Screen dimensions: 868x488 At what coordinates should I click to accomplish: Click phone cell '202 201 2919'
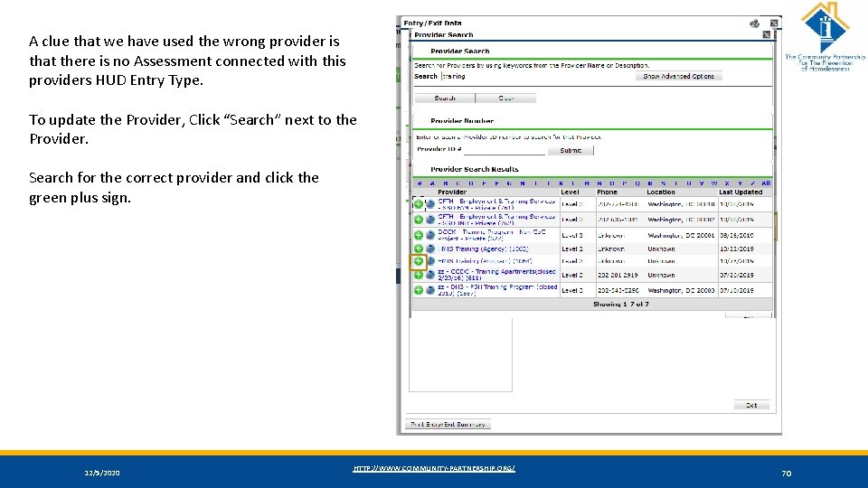click(618, 275)
